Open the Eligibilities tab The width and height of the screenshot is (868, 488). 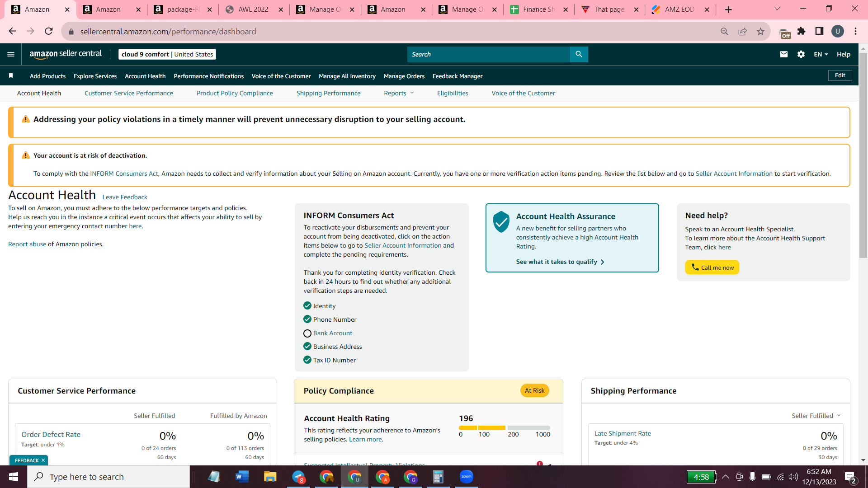[x=453, y=93]
